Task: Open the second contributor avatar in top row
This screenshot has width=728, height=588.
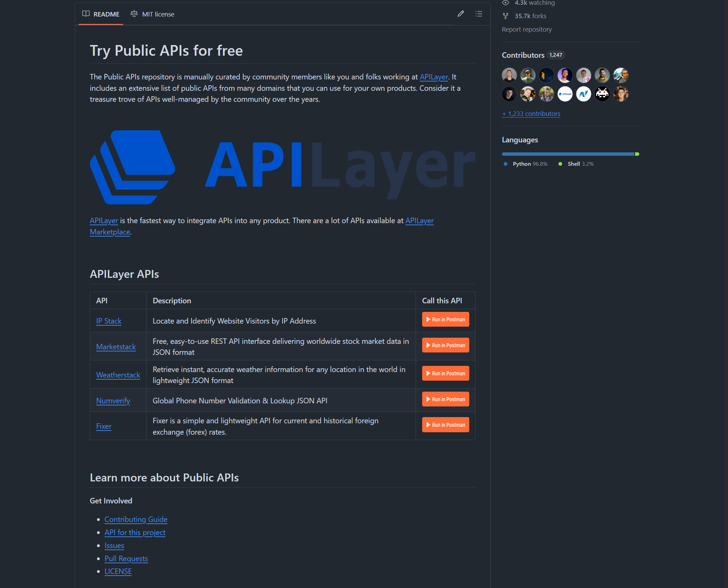Action: point(528,75)
